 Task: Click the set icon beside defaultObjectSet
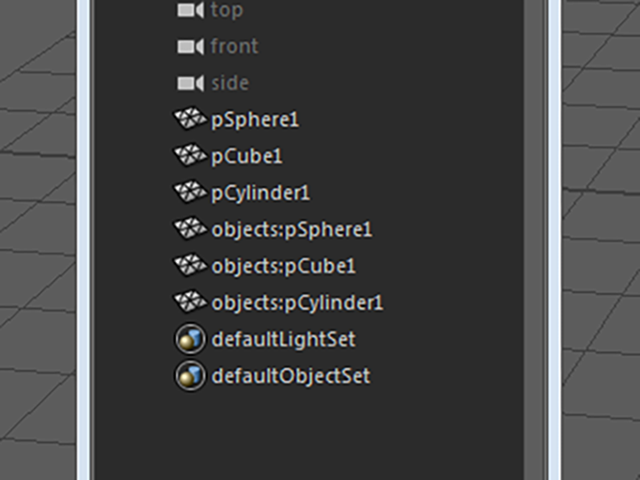click(x=190, y=376)
